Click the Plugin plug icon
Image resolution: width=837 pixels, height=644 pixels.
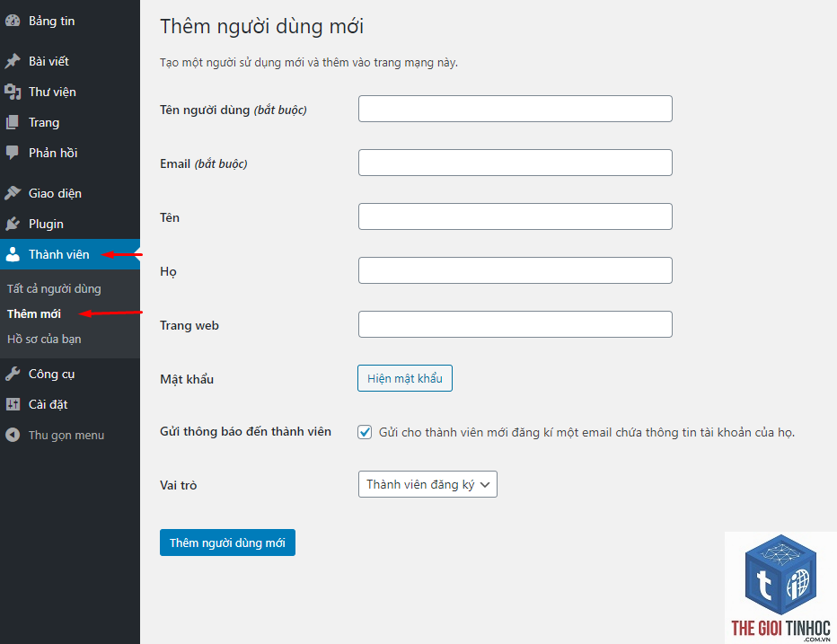click(x=13, y=224)
